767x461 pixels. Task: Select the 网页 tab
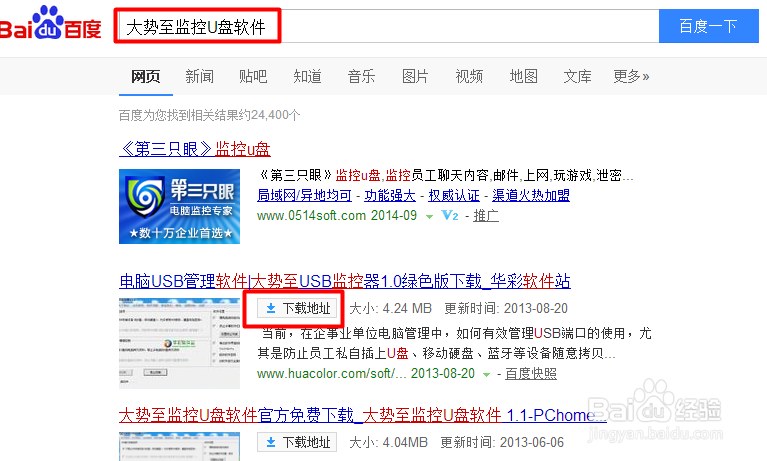coord(146,76)
